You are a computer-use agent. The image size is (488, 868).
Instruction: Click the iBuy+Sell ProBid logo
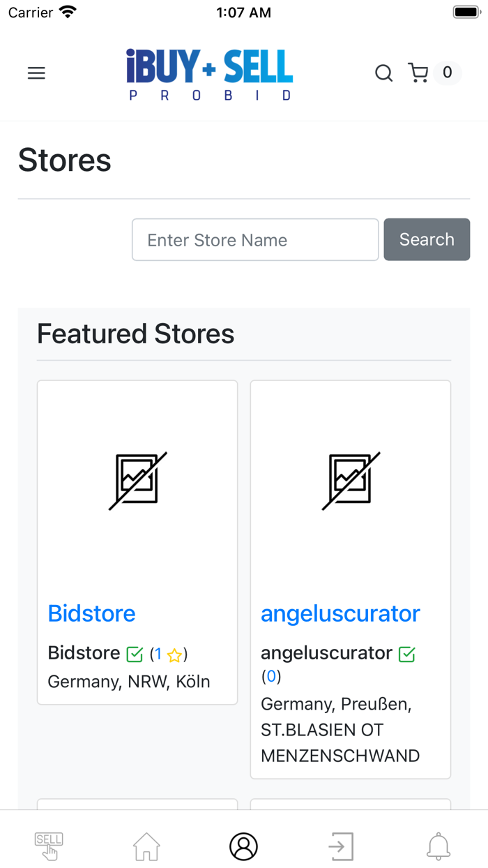[209, 75]
